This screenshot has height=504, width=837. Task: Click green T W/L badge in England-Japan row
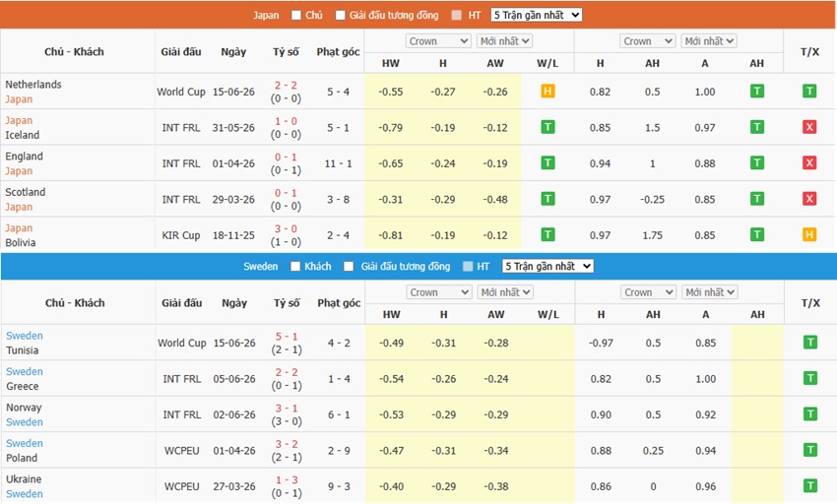tap(547, 162)
